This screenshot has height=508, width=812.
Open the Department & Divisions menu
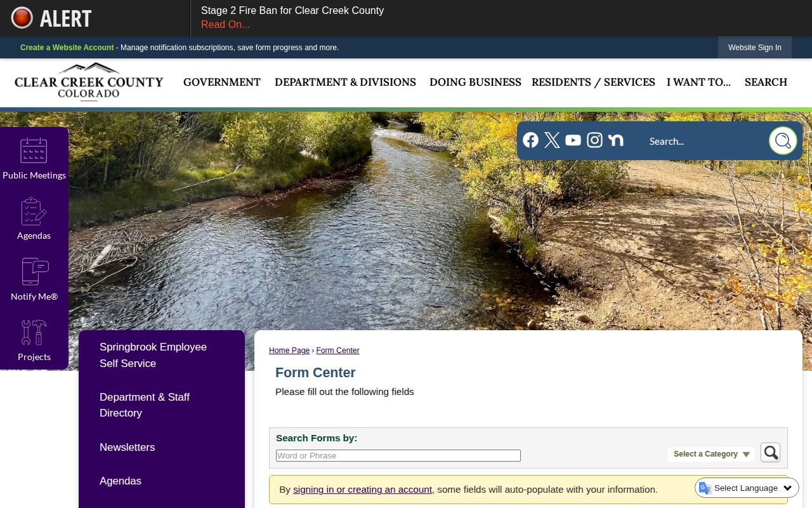tap(345, 82)
